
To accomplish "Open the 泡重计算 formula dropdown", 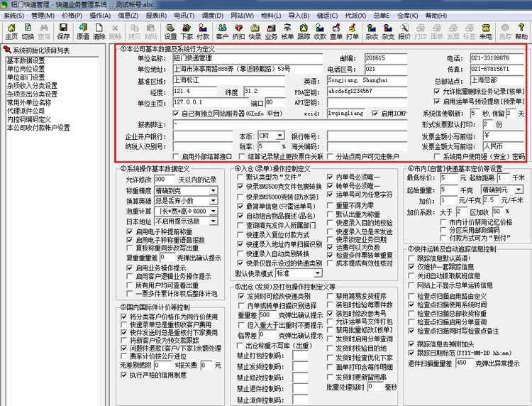I will (213, 211).
